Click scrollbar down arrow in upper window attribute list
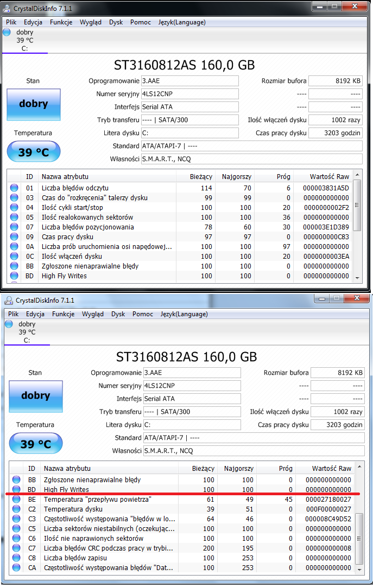 (357, 278)
